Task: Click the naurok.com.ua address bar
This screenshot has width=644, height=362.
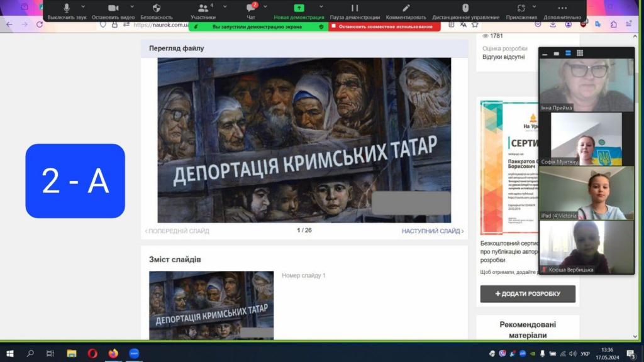Action: [161, 25]
